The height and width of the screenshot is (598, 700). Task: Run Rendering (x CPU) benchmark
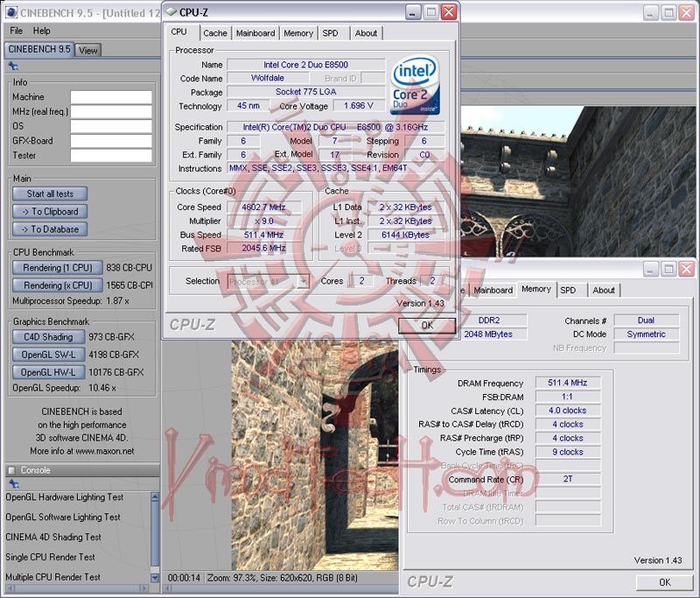click(58, 285)
